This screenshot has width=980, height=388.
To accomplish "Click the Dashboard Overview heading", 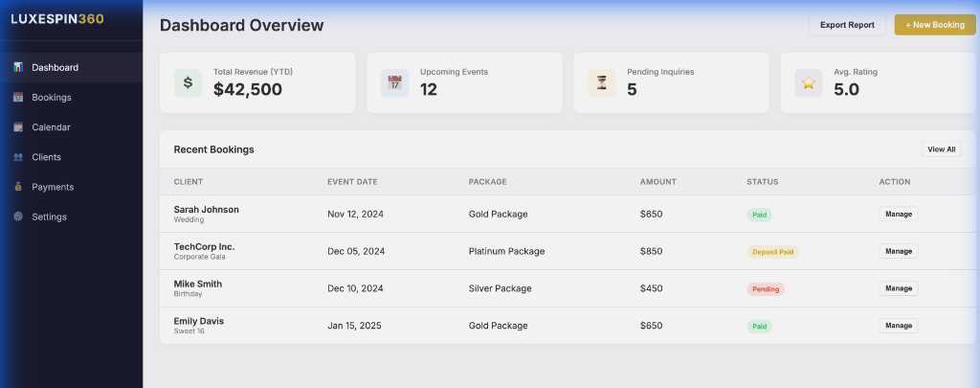I will tap(242, 25).
